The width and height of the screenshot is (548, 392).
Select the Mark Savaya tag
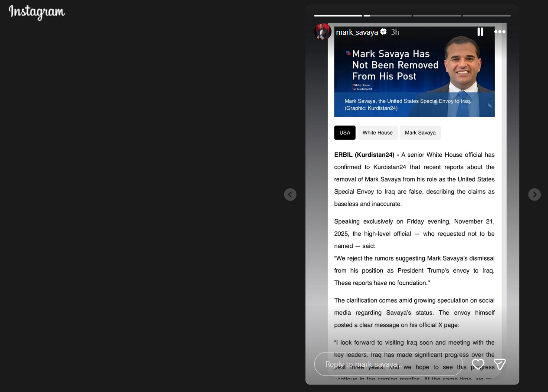pos(420,133)
